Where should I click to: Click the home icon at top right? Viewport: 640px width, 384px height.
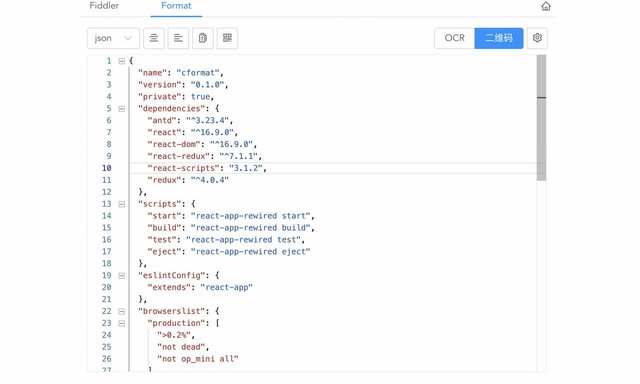pyautogui.click(x=546, y=6)
